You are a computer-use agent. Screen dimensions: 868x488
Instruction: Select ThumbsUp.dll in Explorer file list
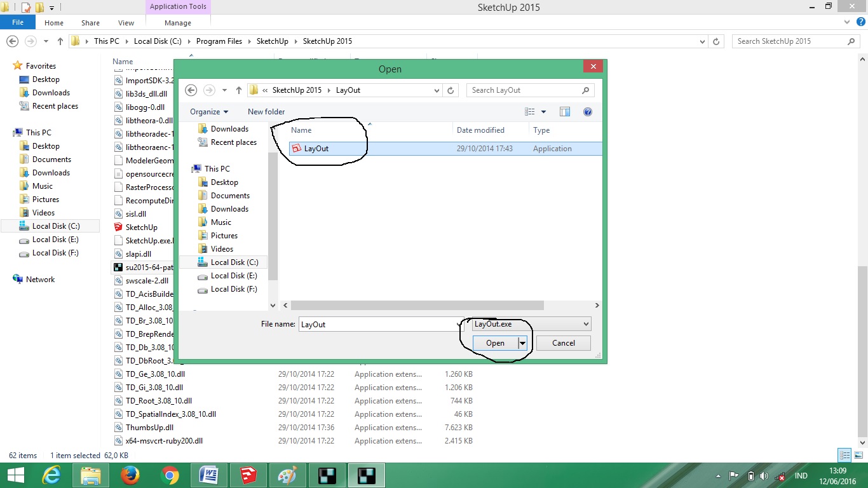pos(149,428)
